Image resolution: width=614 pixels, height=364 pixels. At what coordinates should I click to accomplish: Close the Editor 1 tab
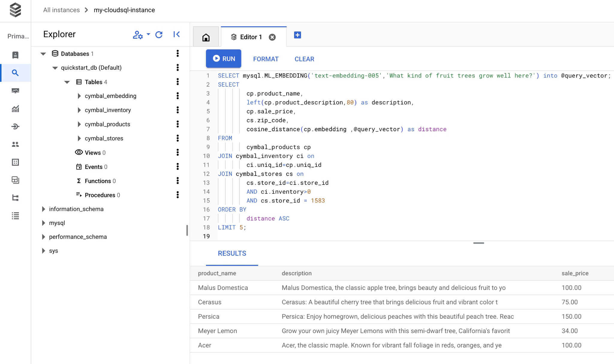coord(272,37)
